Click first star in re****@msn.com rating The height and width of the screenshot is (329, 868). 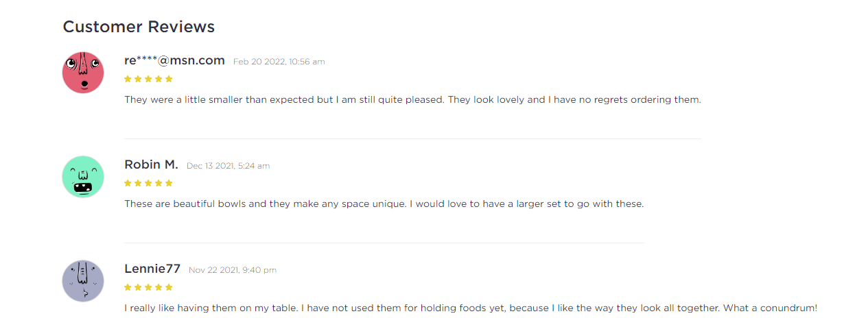pos(128,79)
